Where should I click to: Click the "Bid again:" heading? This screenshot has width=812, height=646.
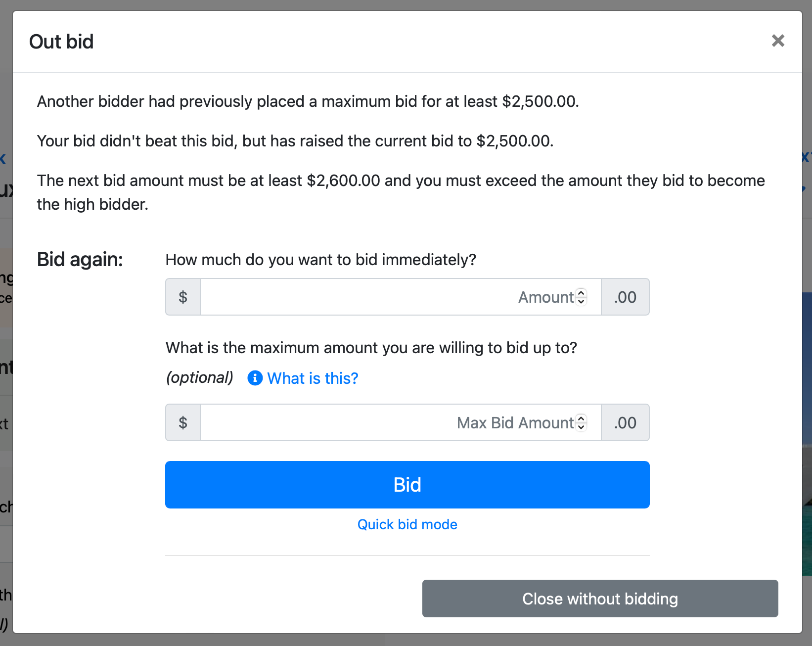80,259
